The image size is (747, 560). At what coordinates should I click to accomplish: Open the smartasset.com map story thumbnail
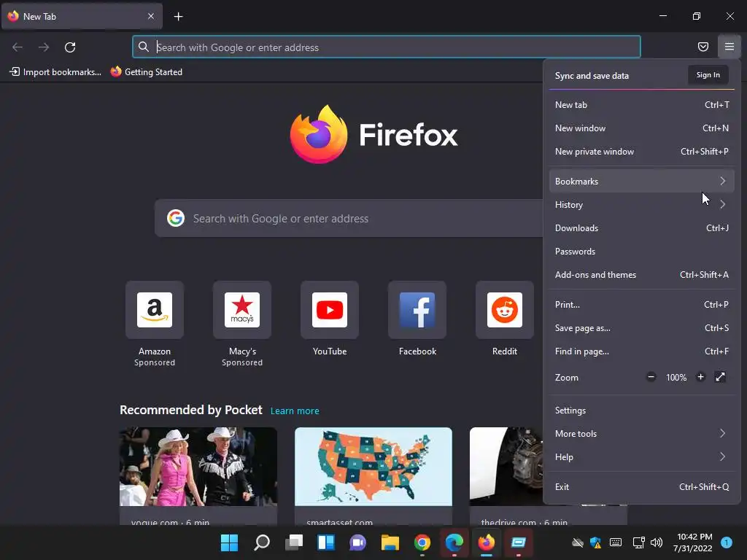click(373, 466)
